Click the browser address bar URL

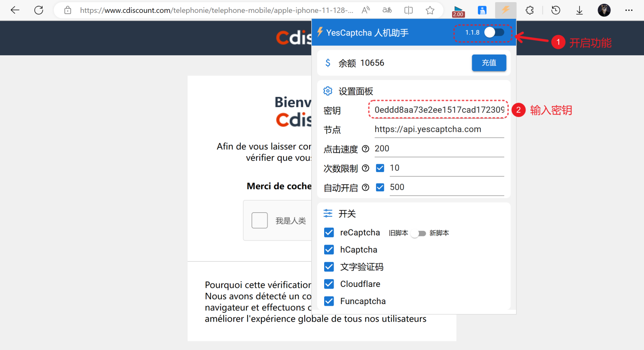click(x=217, y=10)
